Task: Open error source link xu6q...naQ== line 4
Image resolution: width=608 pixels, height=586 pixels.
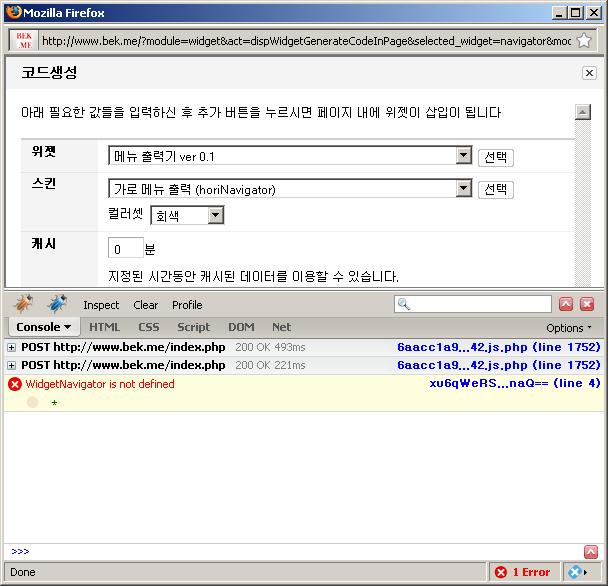Action: [515, 384]
